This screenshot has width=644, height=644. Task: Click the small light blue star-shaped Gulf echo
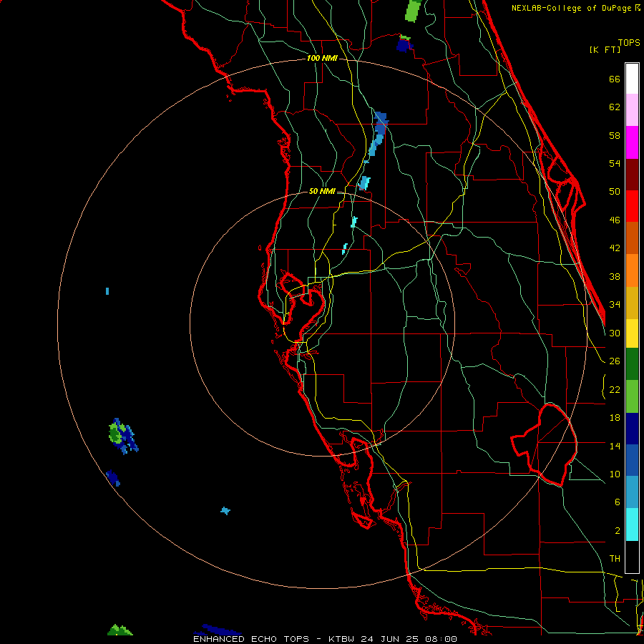(225, 510)
